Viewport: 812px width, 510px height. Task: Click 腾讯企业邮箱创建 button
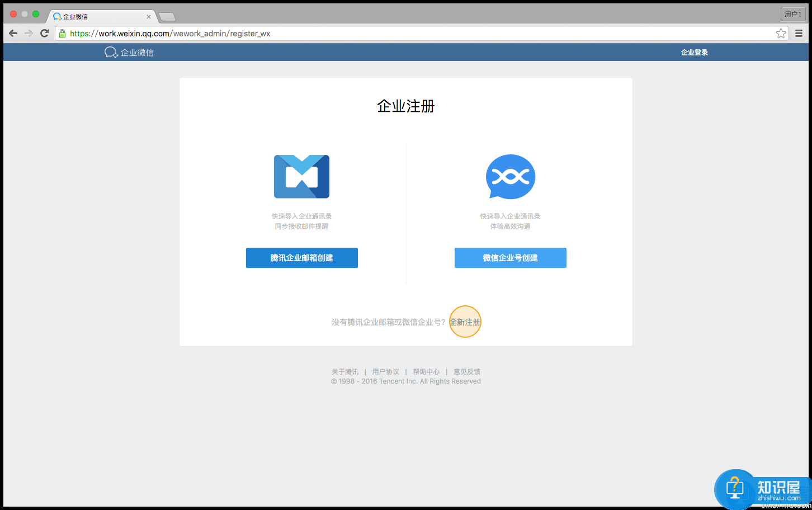pos(302,258)
